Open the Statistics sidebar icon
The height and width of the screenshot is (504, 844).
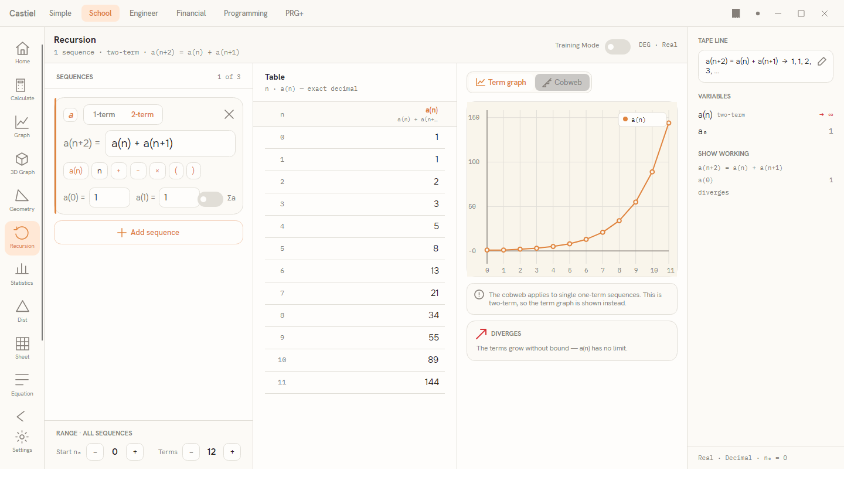22,274
